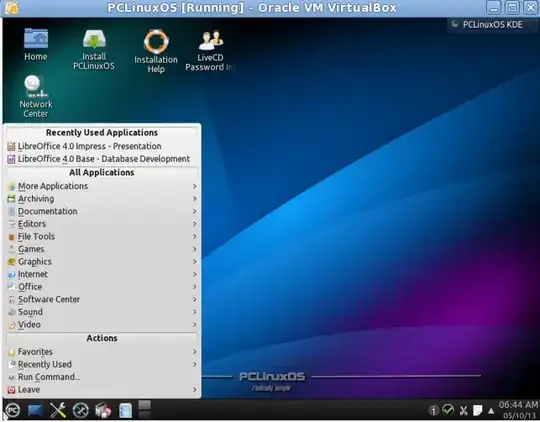Image resolution: width=540 pixels, height=422 pixels.
Task: Open the blue file manager icon in panel
Action: (x=125, y=410)
